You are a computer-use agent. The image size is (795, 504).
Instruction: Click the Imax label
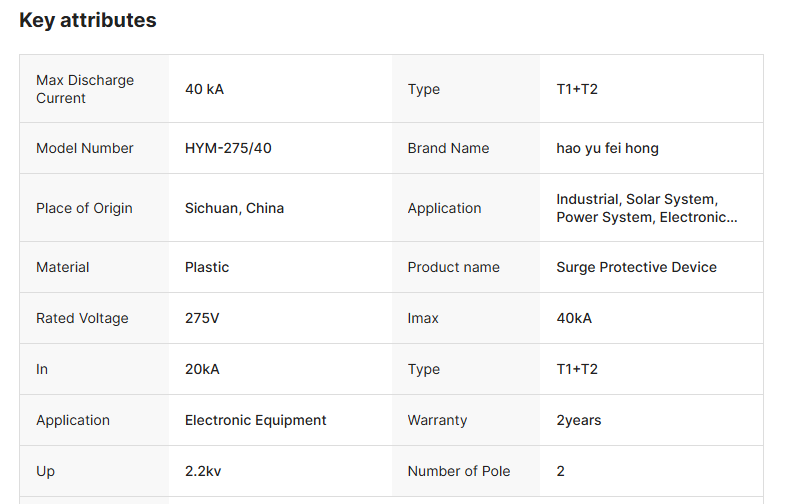point(423,318)
